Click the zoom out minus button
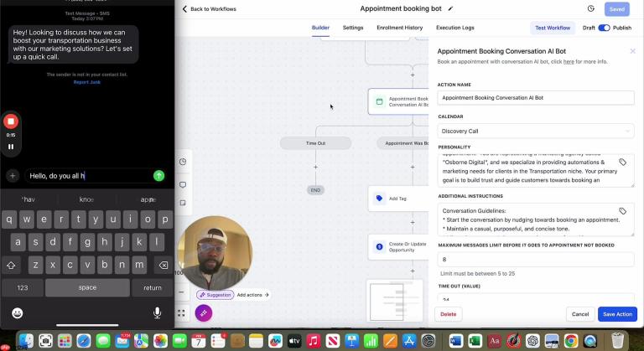The height and width of the screenshot is (351, 644). click(x=181, y=292)
